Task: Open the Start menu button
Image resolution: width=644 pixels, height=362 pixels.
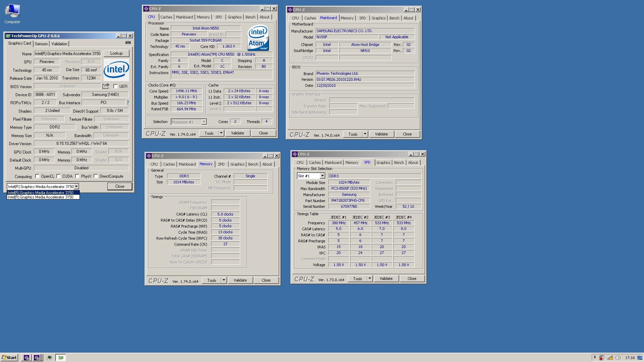Action: [9, 358]
